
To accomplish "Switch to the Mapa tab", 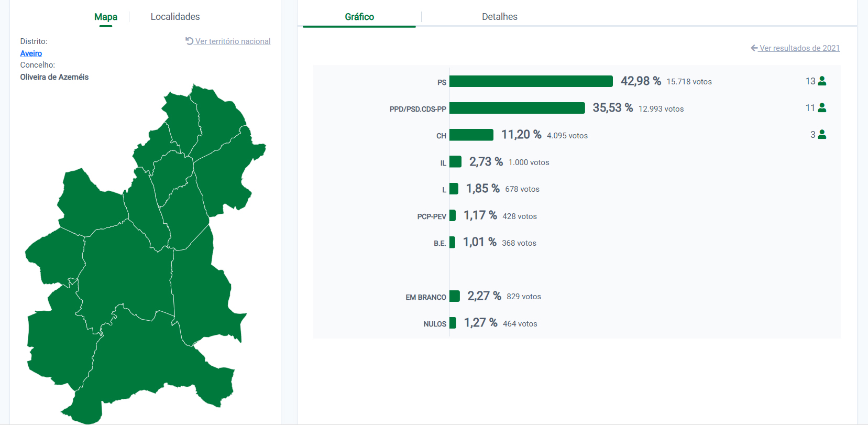I will point(106,17).
